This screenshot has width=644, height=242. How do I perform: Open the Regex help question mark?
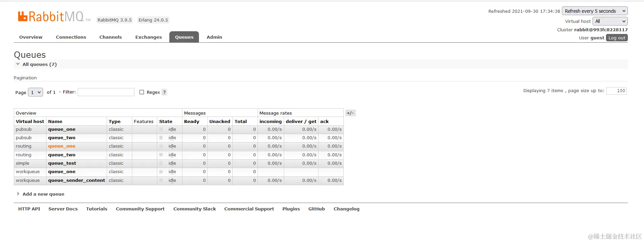pyautogui.click(x=164, y=92)
